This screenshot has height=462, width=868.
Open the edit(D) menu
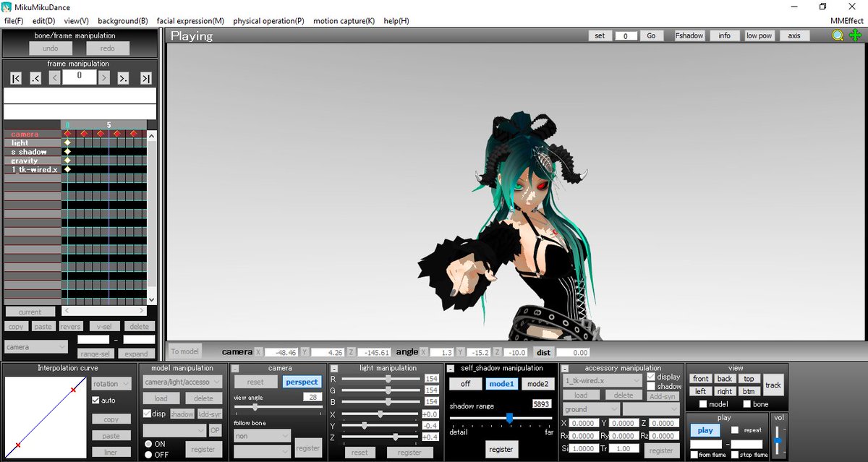click(43, 21)
